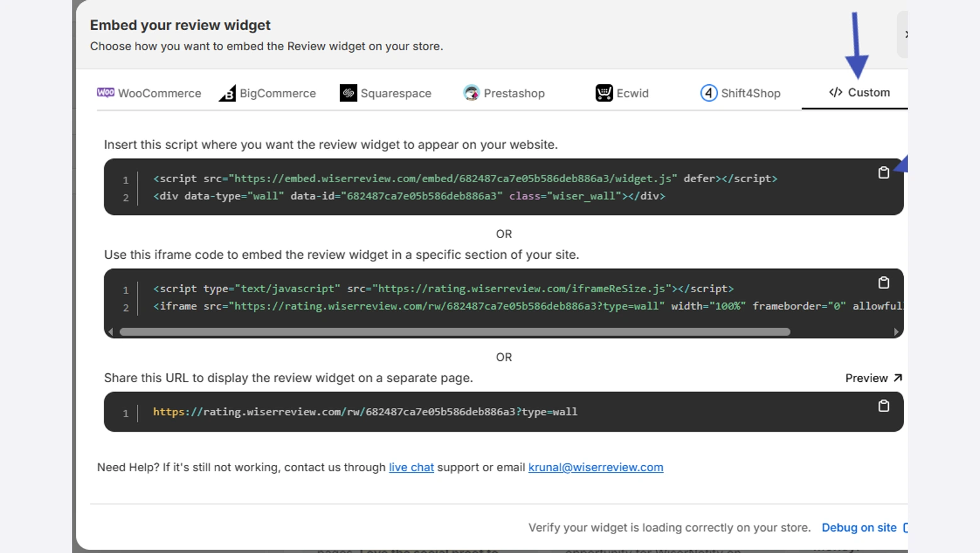Select the Custom code tab

859,92
